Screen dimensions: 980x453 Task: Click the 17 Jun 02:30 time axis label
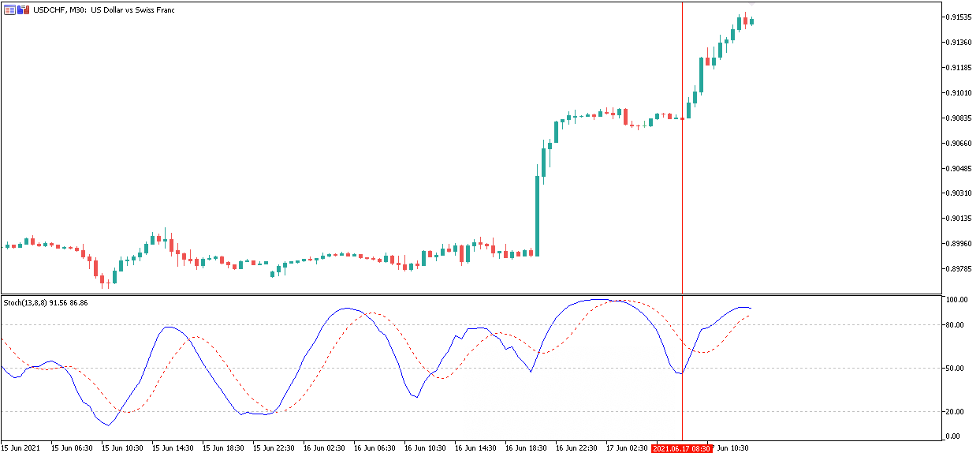click(x=627, y=447)
